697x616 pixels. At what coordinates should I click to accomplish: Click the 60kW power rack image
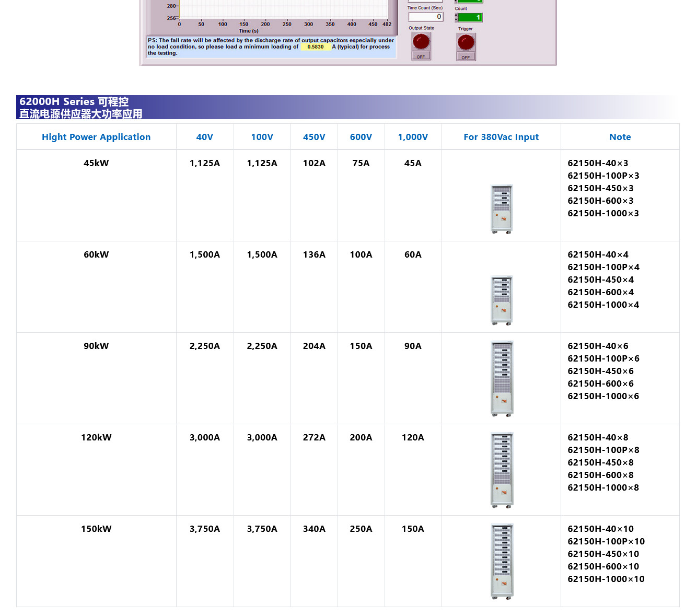(502, 300)
